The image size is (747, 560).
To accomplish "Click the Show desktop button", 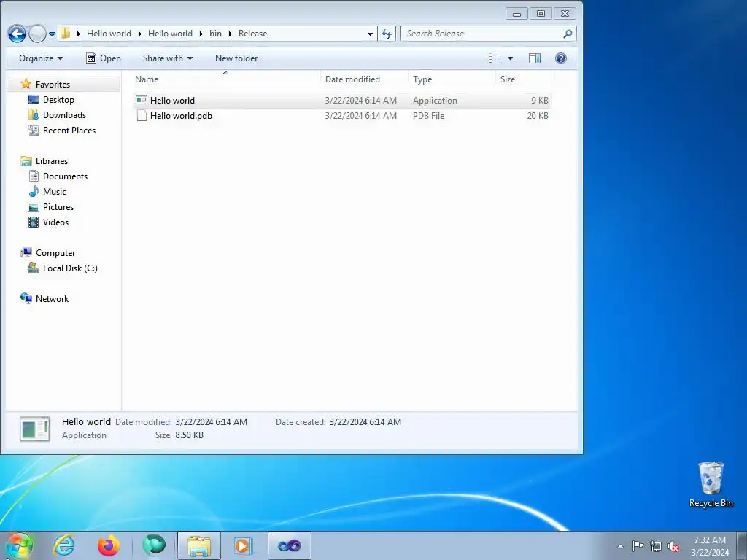I will (x=742, y=545).
